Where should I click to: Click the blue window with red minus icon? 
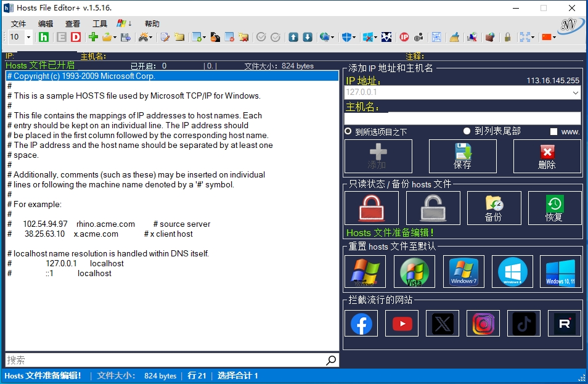point(229,37)
